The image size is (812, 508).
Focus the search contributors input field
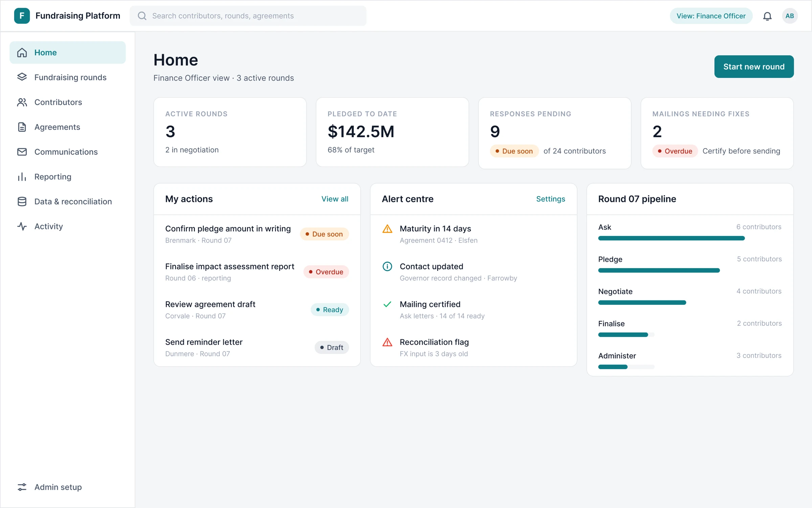pos(248,16)
